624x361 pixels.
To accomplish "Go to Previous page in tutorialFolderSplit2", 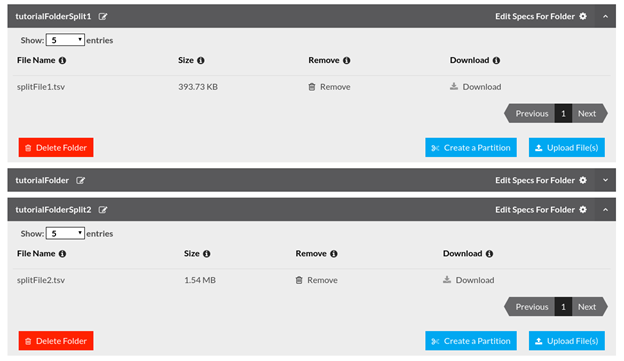I will click(530, 307).
